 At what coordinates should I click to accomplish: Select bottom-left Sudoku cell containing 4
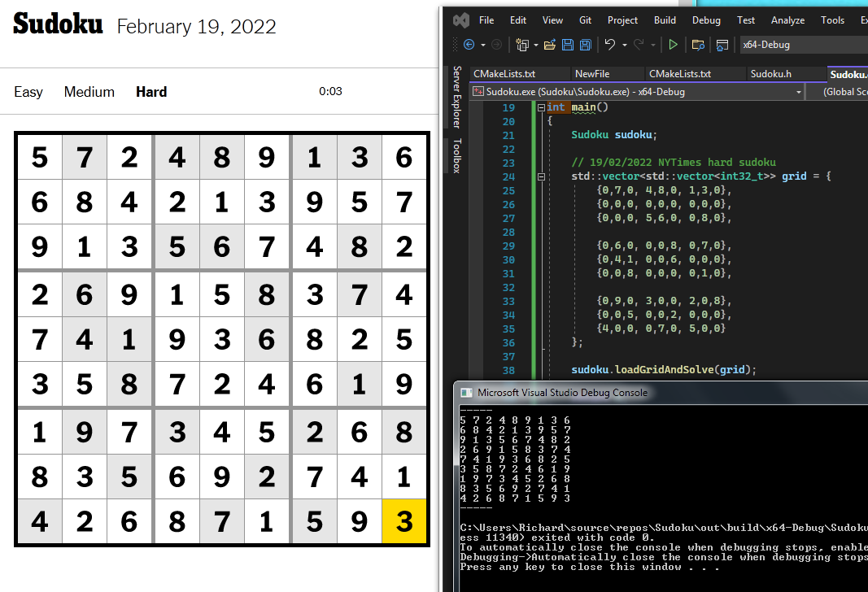point(39,521)
